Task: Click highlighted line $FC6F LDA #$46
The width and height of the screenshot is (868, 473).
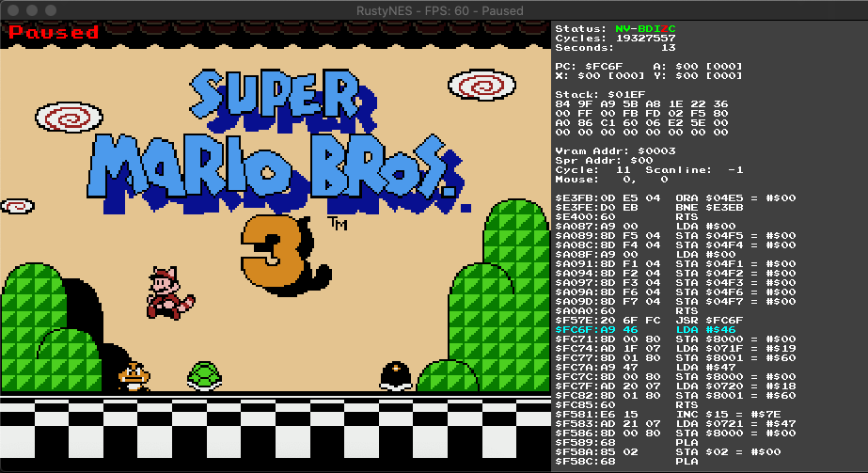Action: click(x=645, y=330)
